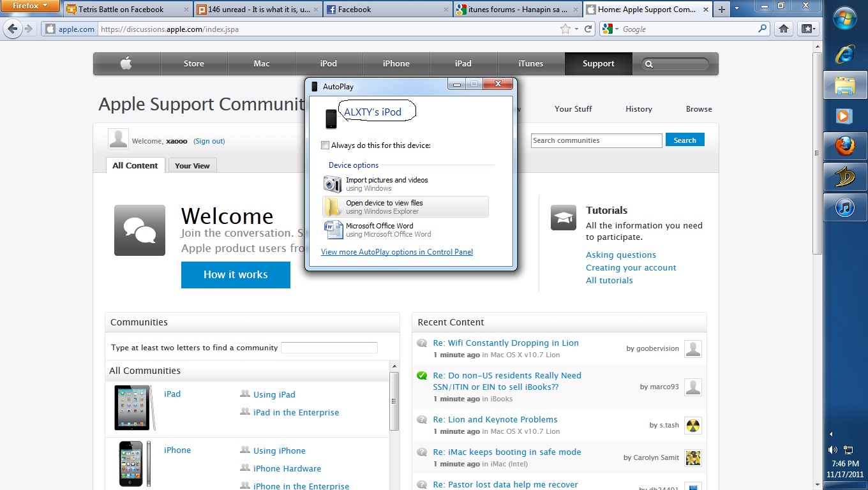The height and width of the screenshot is (490, 868).
Task: Open iTunes from the taskbar
Action: [x=845, y=207]
